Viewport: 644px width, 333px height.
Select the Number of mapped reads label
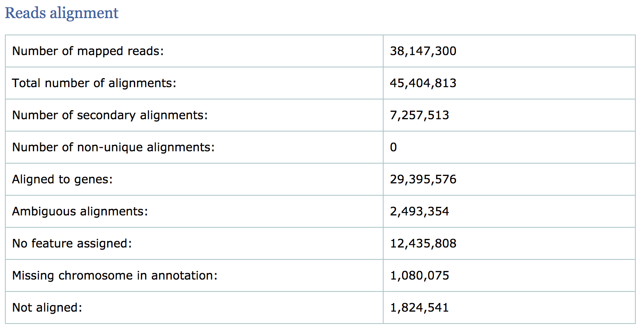88,51
